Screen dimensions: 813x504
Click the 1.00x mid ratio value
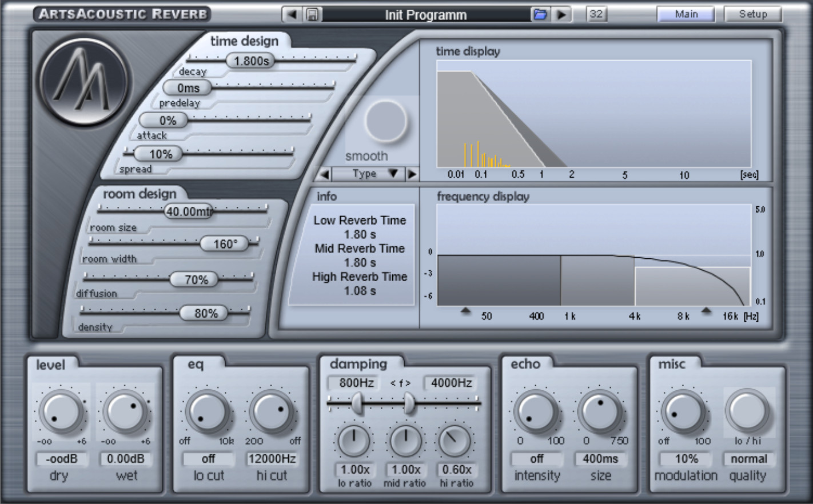406,470
